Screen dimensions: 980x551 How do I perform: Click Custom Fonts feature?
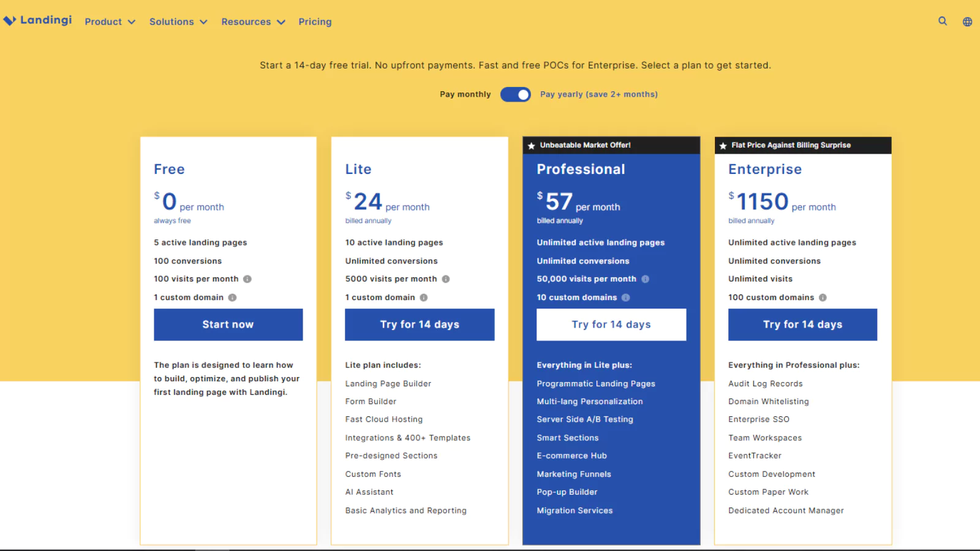pos(373,474)
